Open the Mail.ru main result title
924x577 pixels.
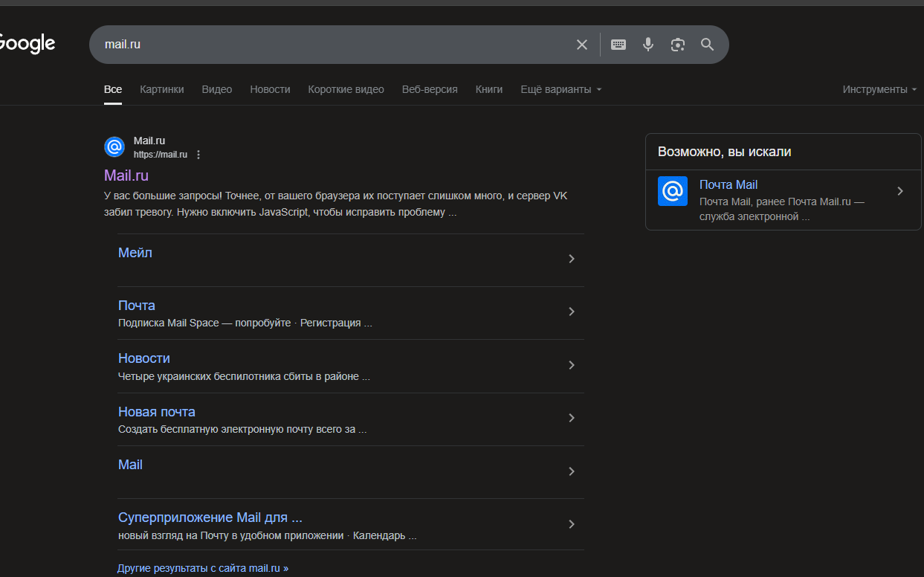pyautogui.click(x=126, y=175)
